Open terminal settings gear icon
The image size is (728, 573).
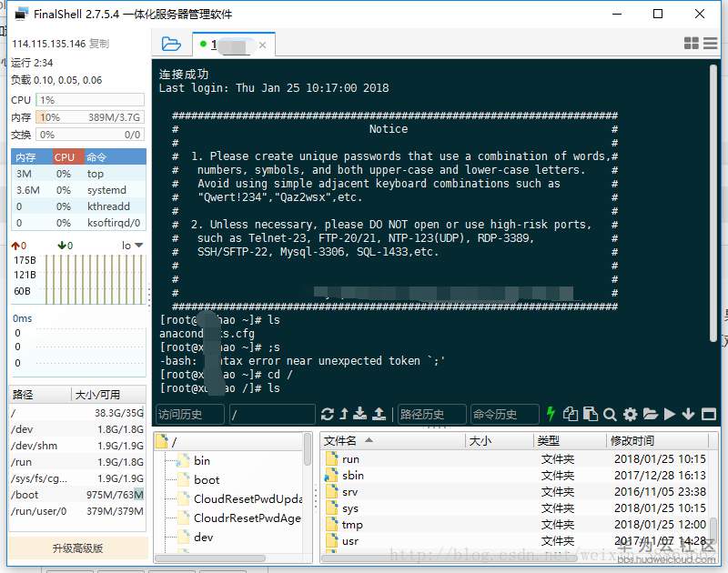[x=630, y=414]
